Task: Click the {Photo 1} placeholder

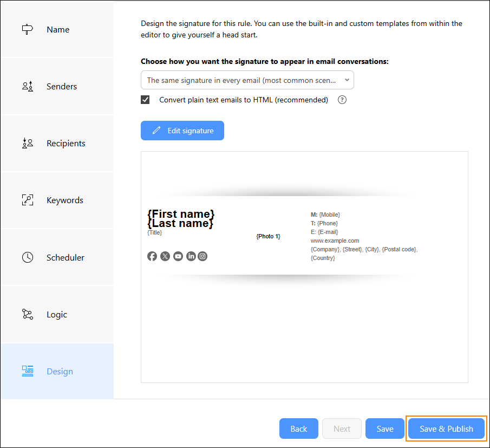Action: (x=268, y=236)
